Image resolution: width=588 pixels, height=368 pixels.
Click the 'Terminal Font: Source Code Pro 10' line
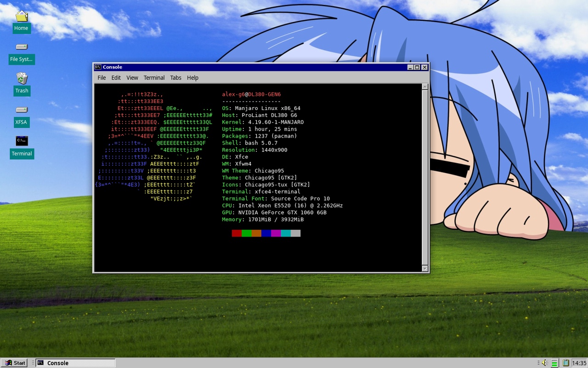click(276, 198)
